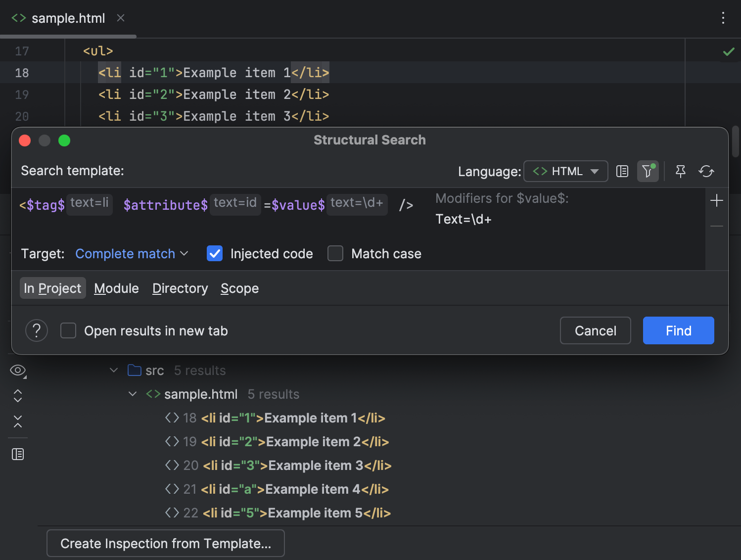This screenshot has width=741, height=560.
Task: Enable Match case option
Action: (x=335, y=253)
